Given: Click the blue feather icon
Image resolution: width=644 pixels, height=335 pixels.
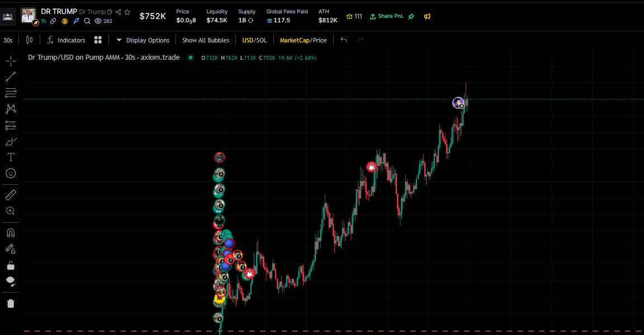Looking at the screenshot, I should tap(76, 21).
